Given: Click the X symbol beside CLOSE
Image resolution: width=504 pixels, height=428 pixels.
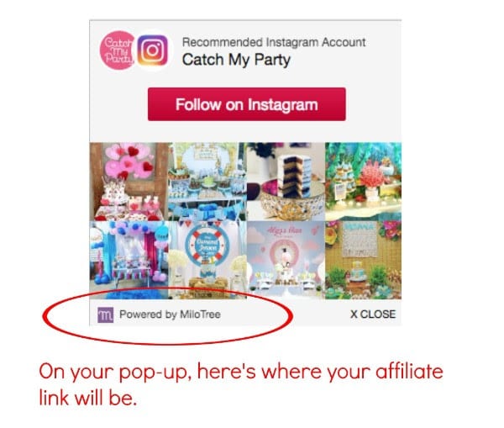Looking at the screenshot, I should tap(354, 314).
